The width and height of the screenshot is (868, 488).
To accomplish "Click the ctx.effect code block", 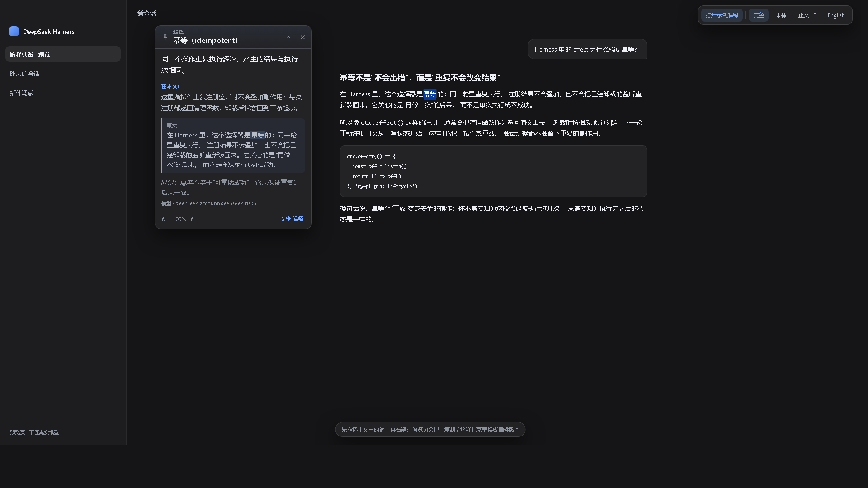I will [x=493, y=171].
